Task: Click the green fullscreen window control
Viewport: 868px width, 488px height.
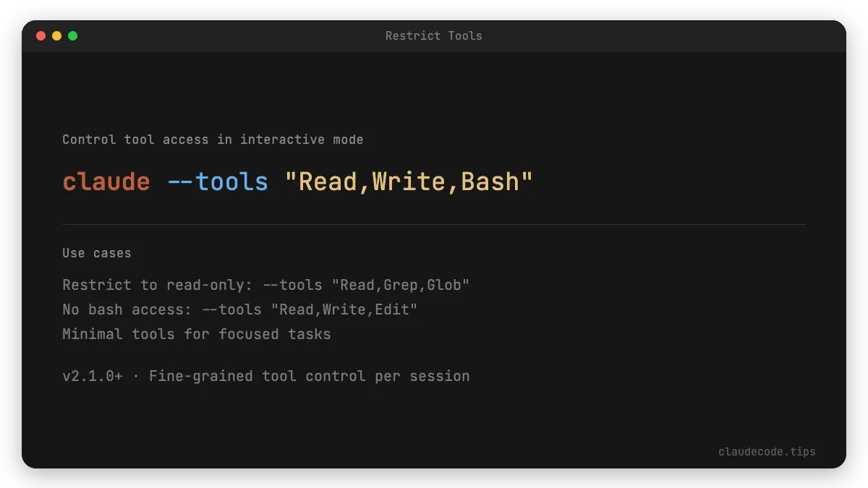Action: pos(72,35)
